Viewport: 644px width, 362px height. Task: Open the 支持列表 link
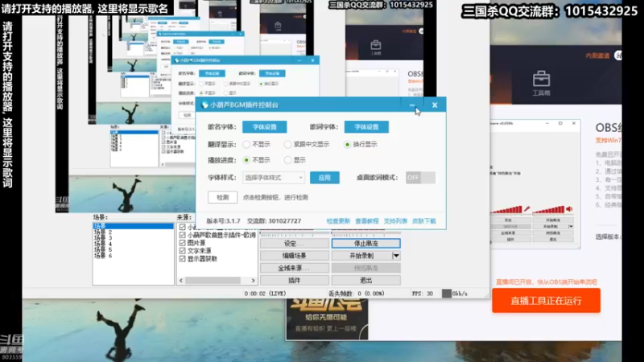[395, 220]
